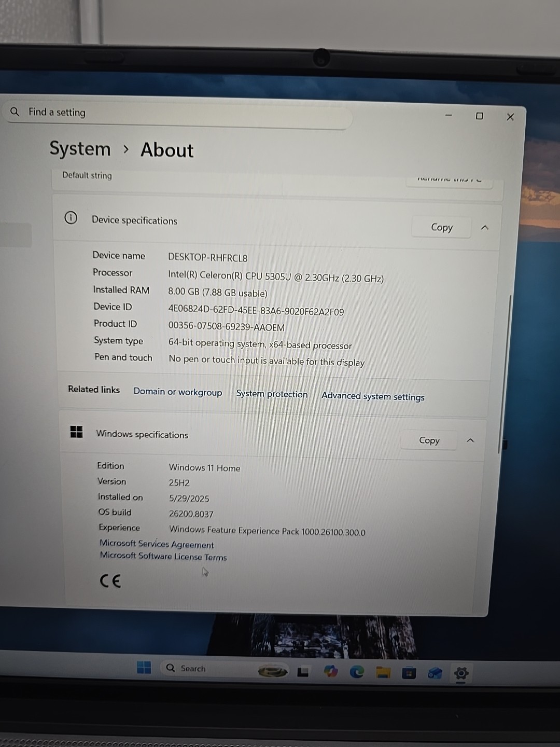Open Microsoft Store from taskbar
Screen dimensions: 560x747
pos(409,673)
